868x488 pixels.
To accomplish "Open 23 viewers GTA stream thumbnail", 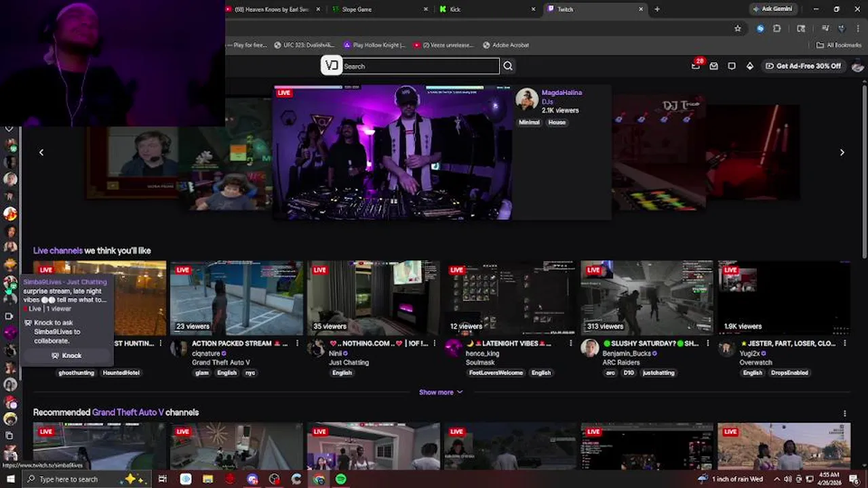I will click(236, 298).
